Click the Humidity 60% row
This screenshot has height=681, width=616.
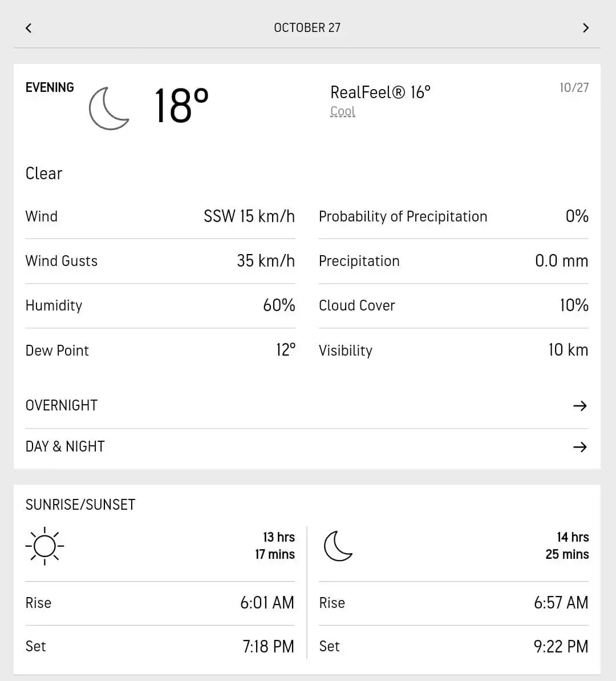click(160, 305)
